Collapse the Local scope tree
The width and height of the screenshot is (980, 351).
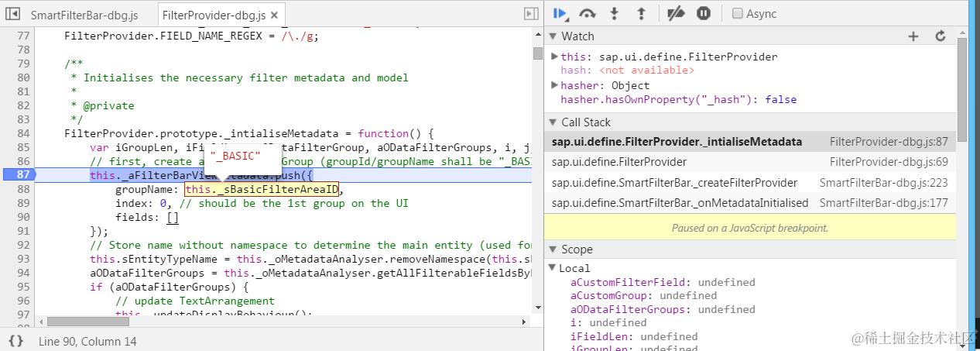coord(552,268)
